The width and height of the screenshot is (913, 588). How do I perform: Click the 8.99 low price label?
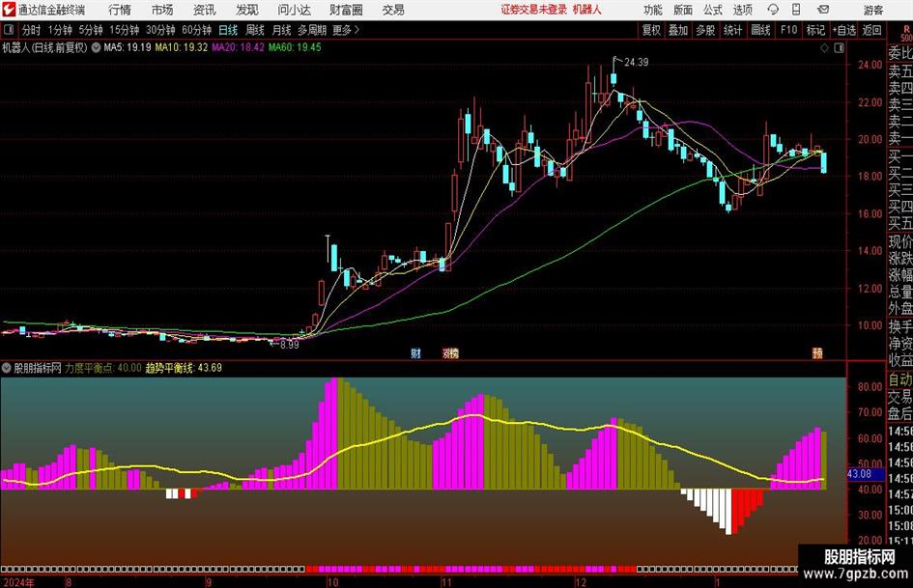coord(290,345)
